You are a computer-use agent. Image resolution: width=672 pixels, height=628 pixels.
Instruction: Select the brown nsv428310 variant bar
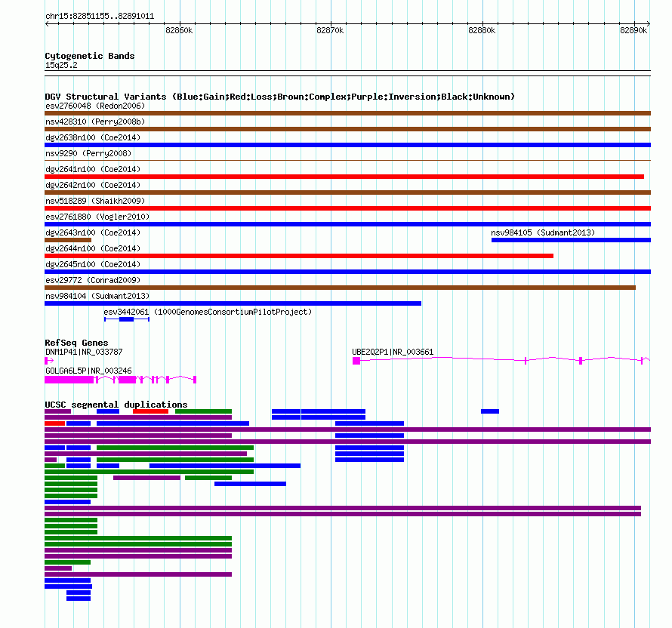coord(347,129)
